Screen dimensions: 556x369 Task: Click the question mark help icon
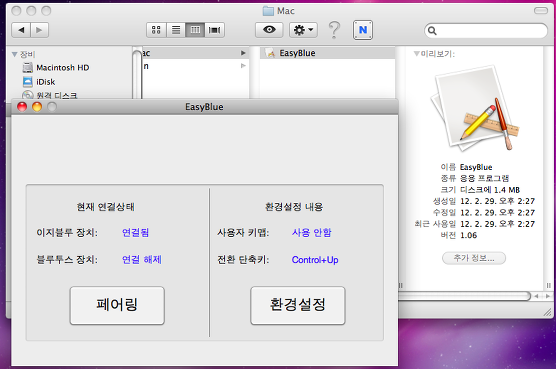click(334, 30)
